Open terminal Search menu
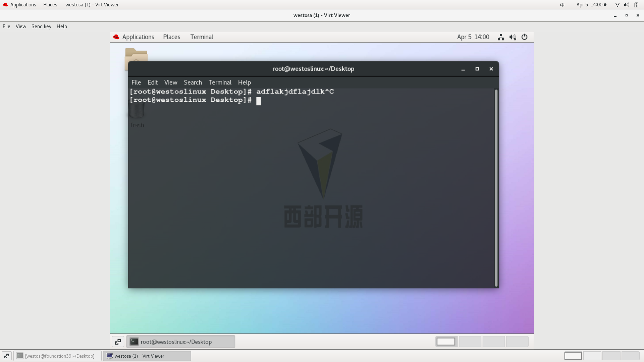This screenshot has height=362, width=644. [193, 82]
